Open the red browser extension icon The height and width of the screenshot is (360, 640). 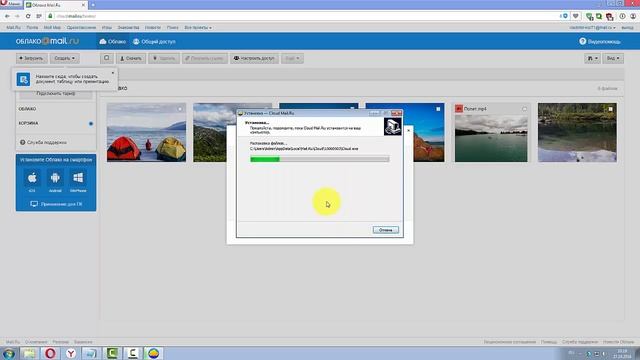coord(609,16)
